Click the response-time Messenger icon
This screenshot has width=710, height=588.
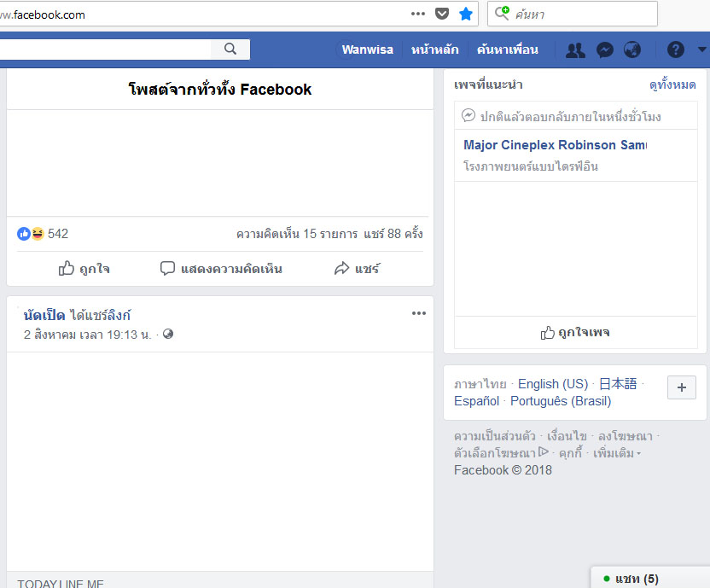(x=468, y=116)
